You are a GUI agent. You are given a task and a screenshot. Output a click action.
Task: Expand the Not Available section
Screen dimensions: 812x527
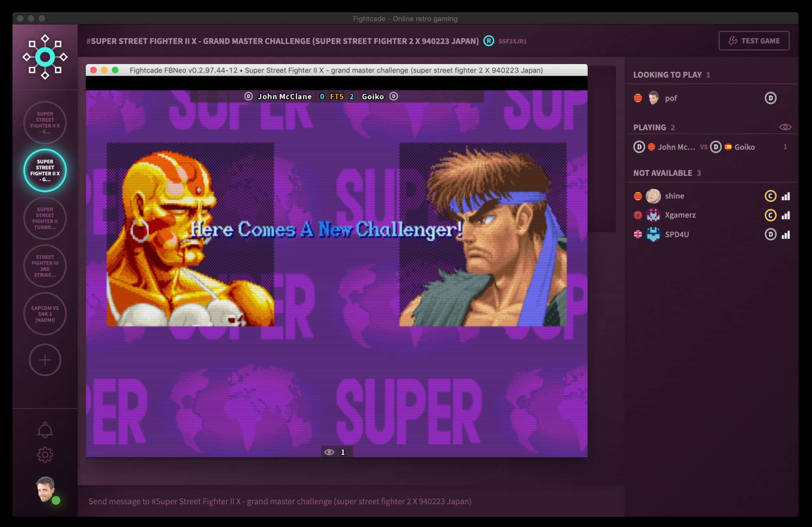tap(662, 172)
